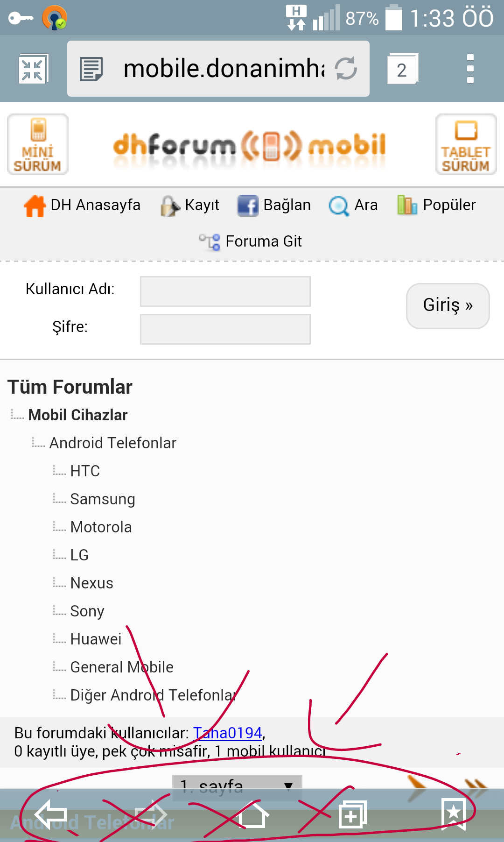Viewport: 504px width, 842px height.
Task: Switch to Tablet Sürüm version
Action: pos(466,144)
